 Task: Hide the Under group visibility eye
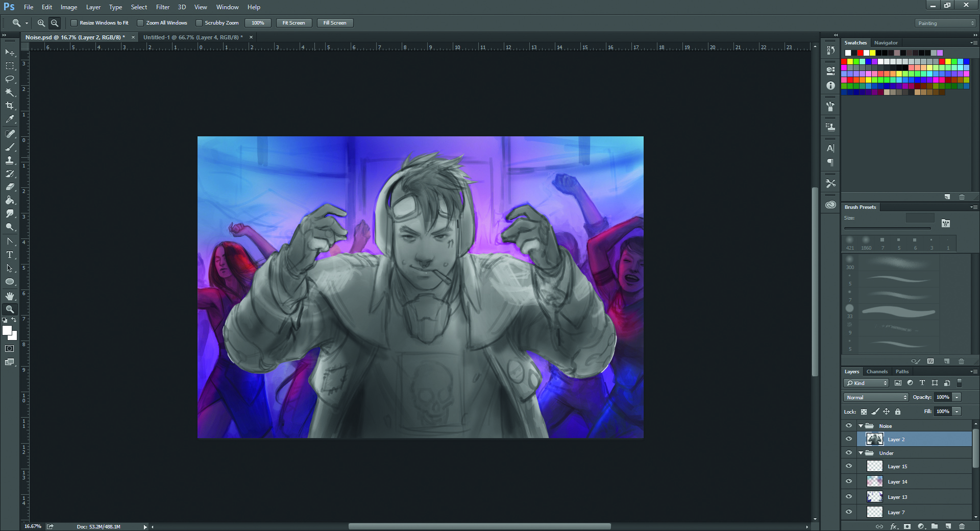tap(849, 453)
